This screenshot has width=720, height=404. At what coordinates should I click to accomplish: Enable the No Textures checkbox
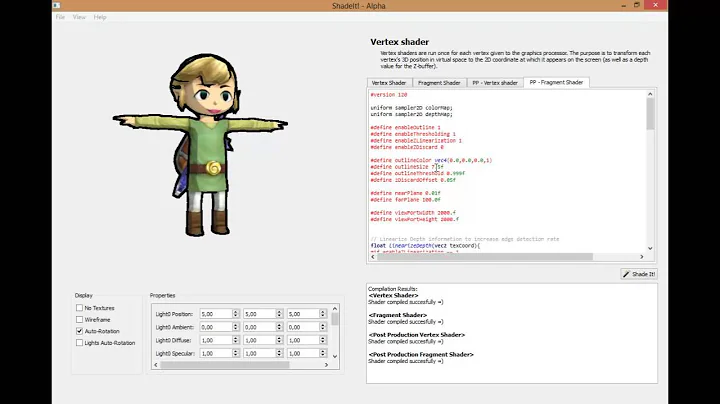coord(79,308)
